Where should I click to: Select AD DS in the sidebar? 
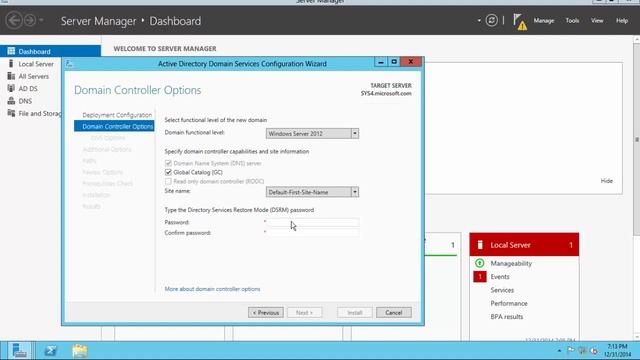coord(28,89)
